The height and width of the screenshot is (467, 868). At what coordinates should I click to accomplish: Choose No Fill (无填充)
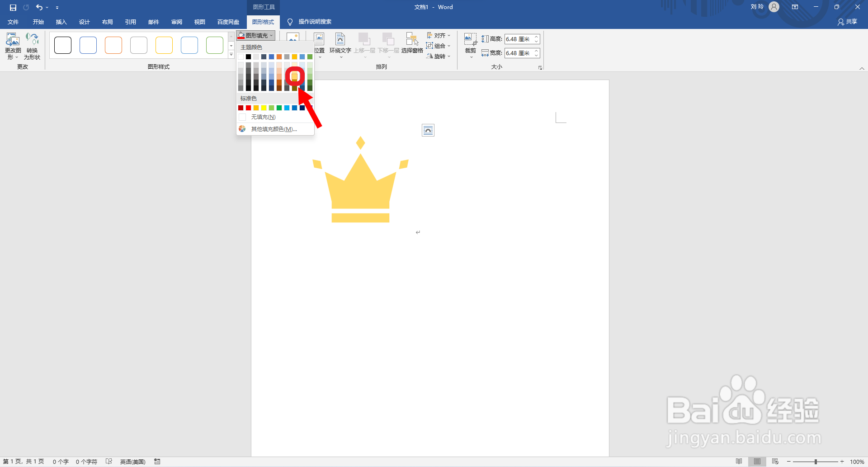(x=275, y=117)
